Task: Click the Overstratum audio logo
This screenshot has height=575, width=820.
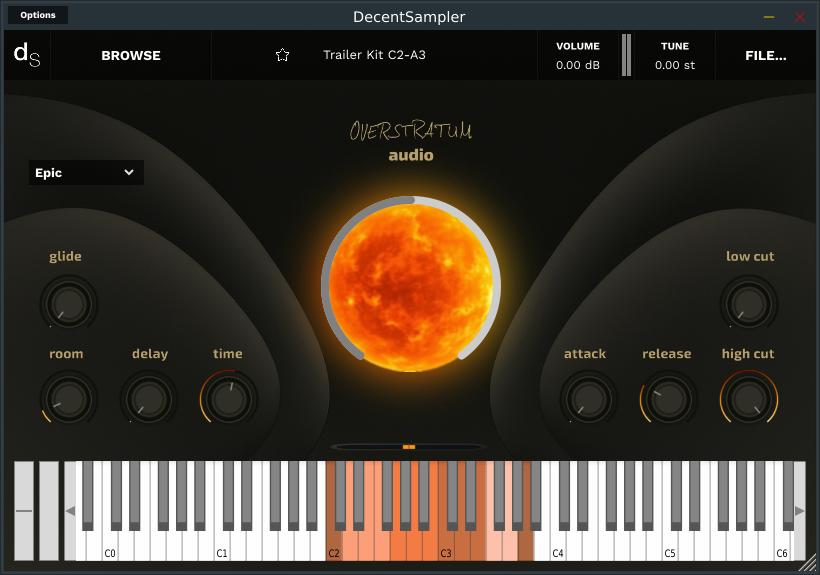Action: click(411, 141)
